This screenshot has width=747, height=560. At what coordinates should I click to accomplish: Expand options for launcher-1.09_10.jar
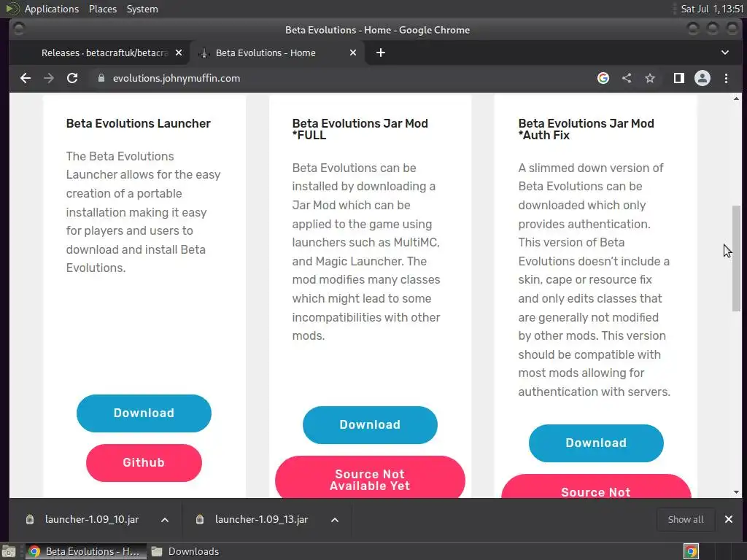coord(165,520)
